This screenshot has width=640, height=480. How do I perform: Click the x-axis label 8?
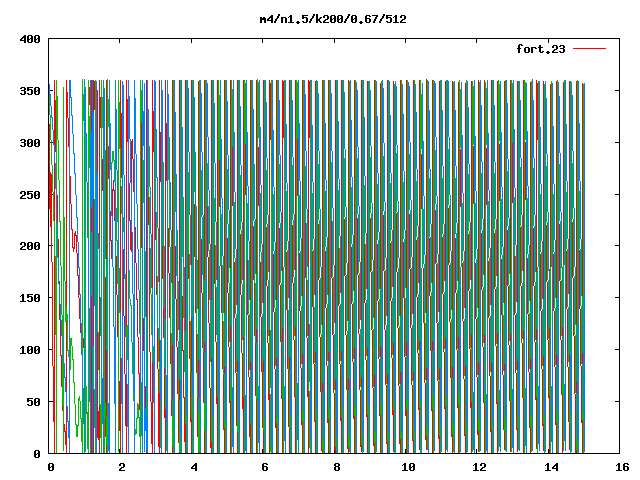(x=337, y=467)
